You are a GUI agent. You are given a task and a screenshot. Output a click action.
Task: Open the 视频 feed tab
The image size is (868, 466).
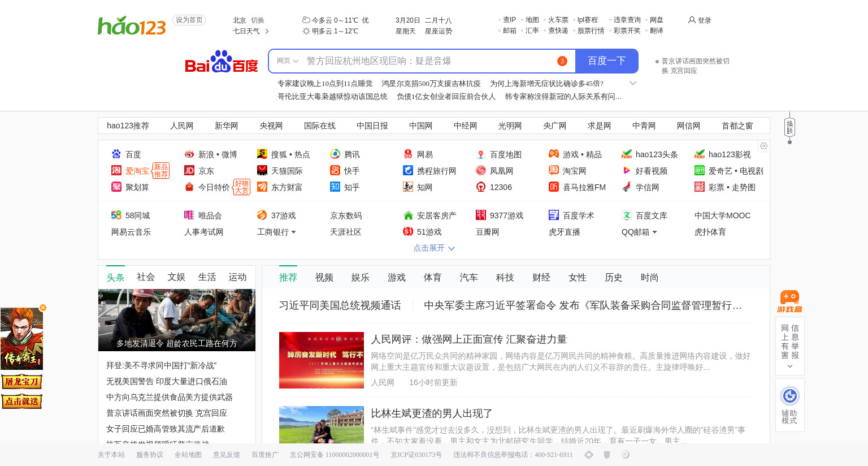[324, 278]
